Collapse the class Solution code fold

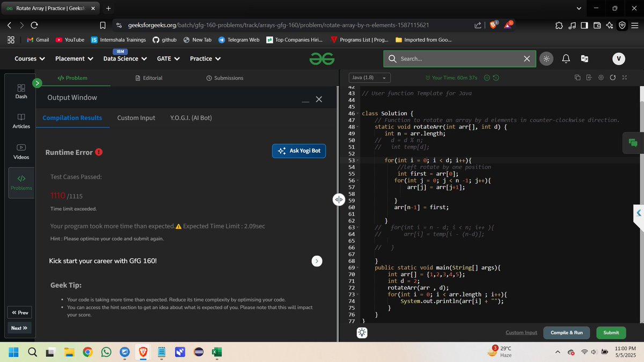(356, 113)
